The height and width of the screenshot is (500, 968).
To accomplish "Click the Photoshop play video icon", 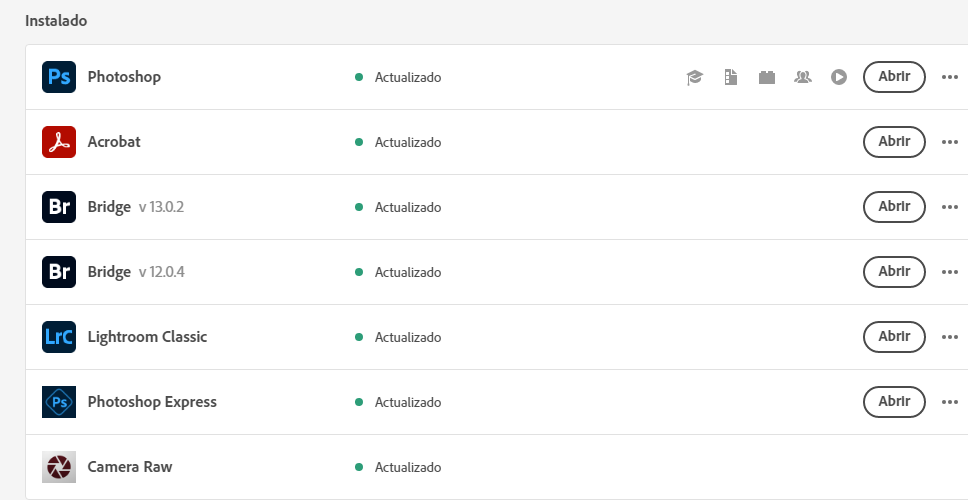I will click(839, 77).
